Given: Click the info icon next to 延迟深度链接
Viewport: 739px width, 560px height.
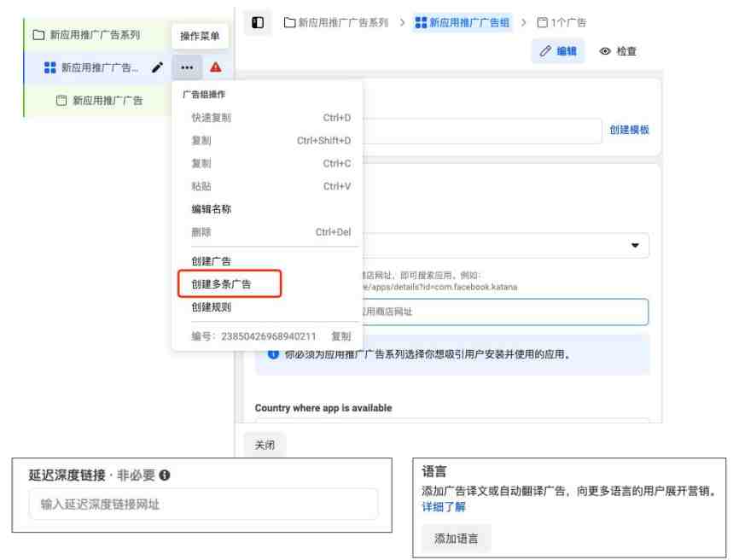Looking at the screenshot, I should (x=165, y=475).
